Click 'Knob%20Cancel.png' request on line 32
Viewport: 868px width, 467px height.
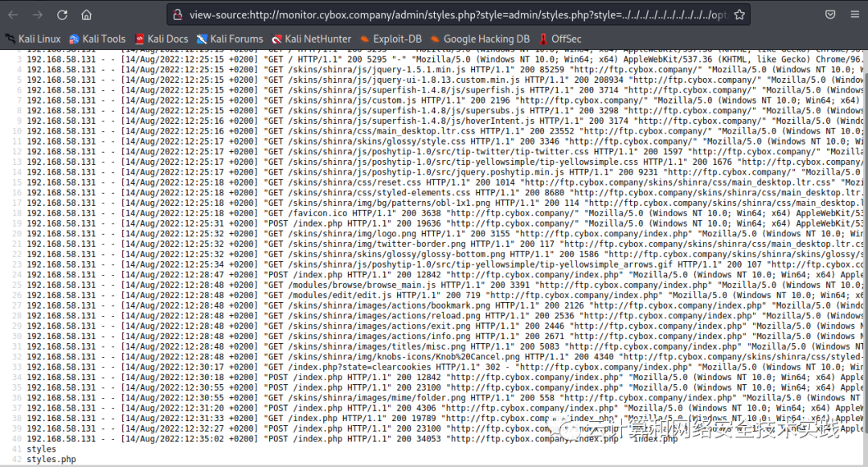[476, 357]
